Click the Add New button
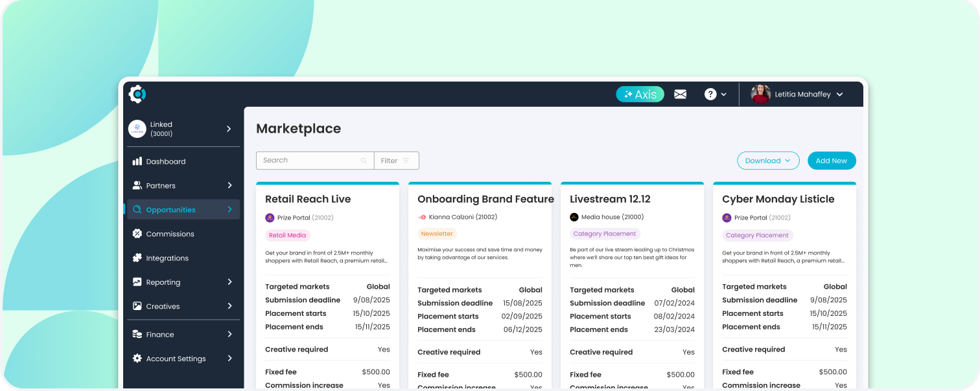Image resolution: width=980 pixels, height=391 pixels. pyautogui.click(x=832, y=161)
